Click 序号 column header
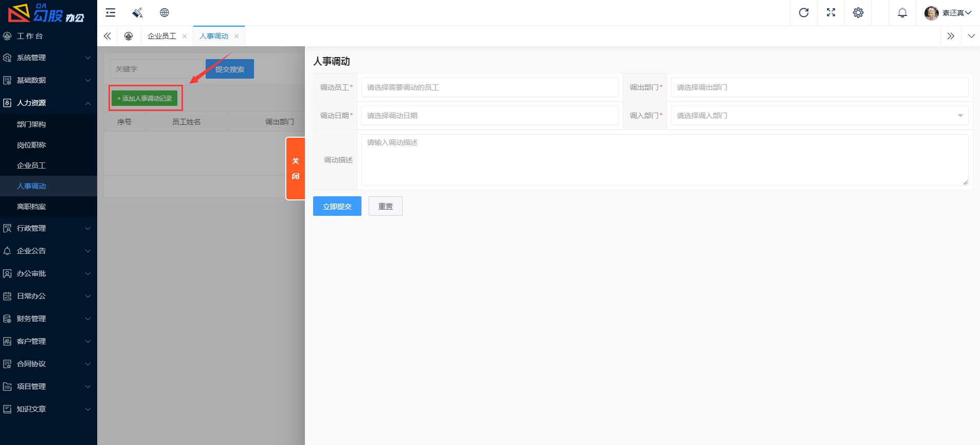Screen dimensions: 980x445 [124, 122]
